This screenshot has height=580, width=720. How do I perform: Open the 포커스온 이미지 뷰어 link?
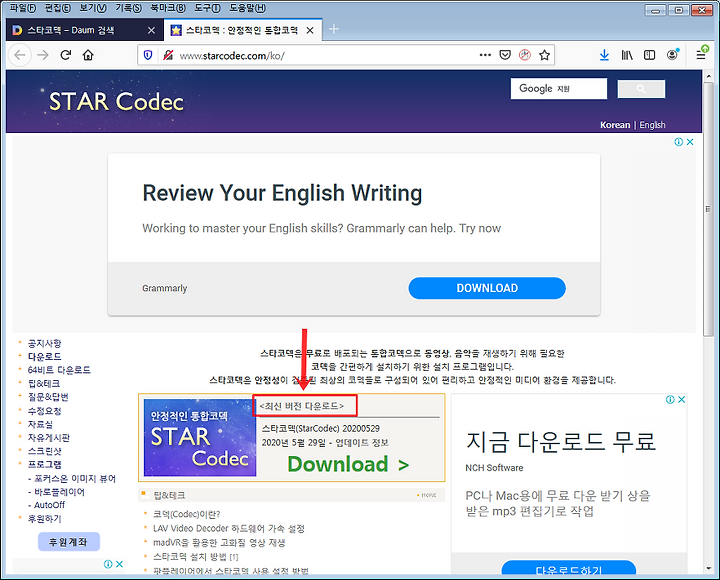point(75,479)
